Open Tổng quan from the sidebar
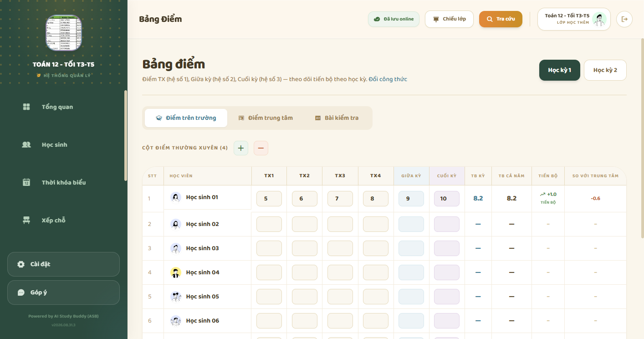Image resolution: width=644 pixels, height=339 pixels. [x=64, y=107]
